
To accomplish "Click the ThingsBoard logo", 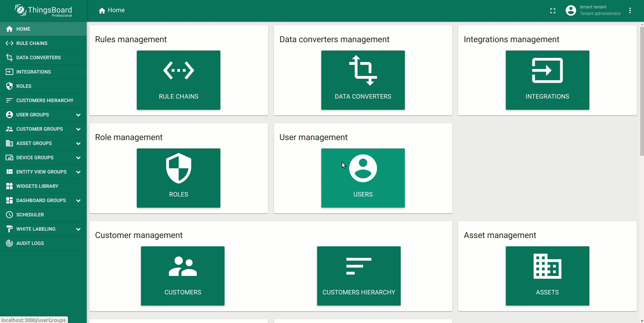I will point(44,11).
